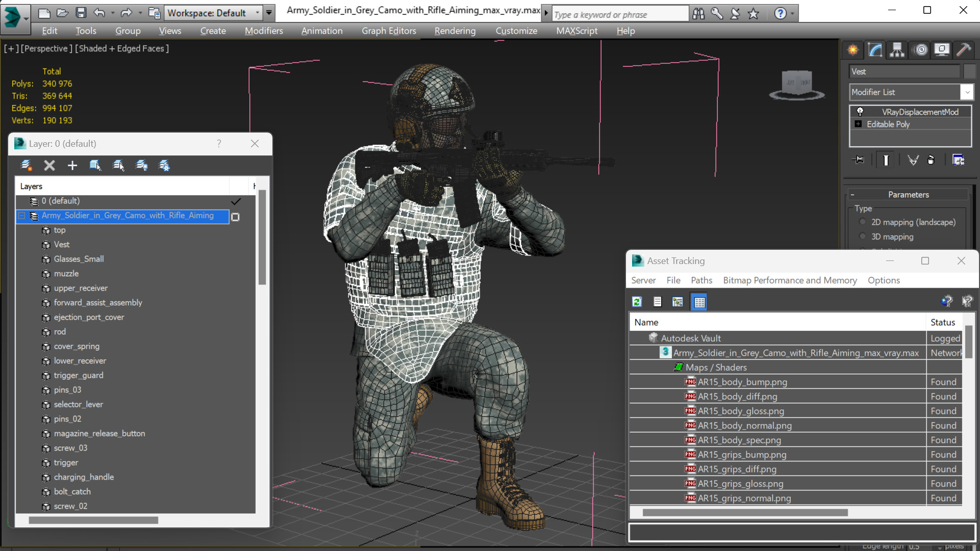This screenshot has height=551, width=980.
Task: Open the Modify command panel tab
Action: [875, 49]
